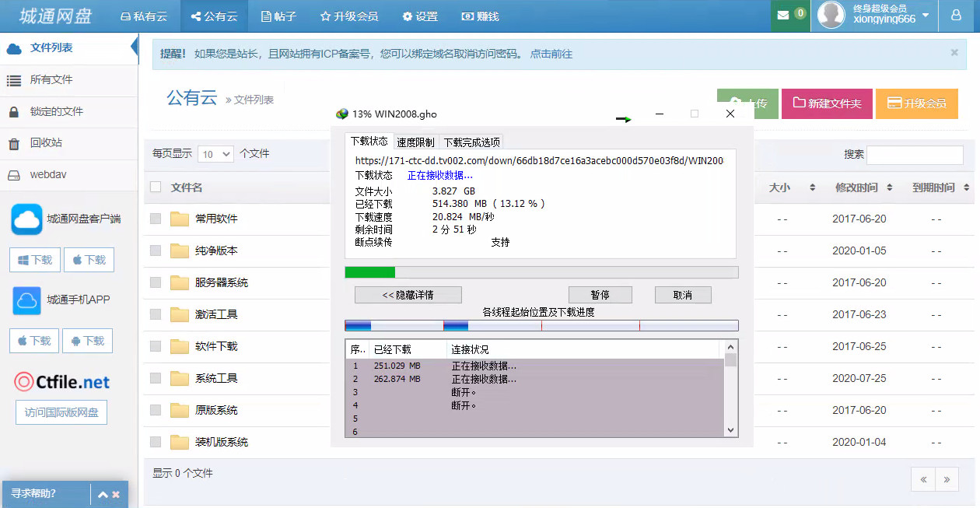Switch to 下载完成选项 tab in download dialog

471,142
